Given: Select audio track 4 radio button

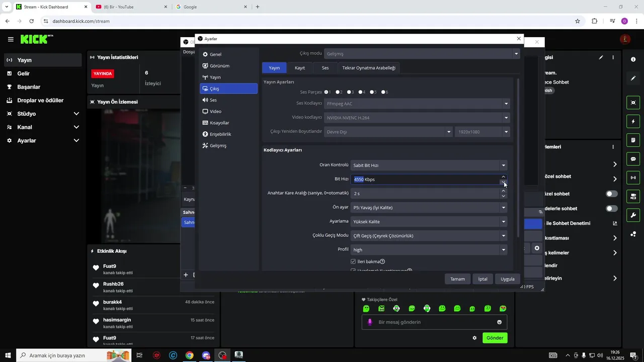Looking at the screenshot, I should click(360, 92).
